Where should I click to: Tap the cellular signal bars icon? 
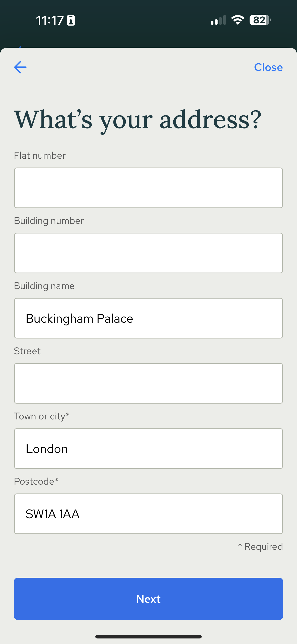[218, 20]
